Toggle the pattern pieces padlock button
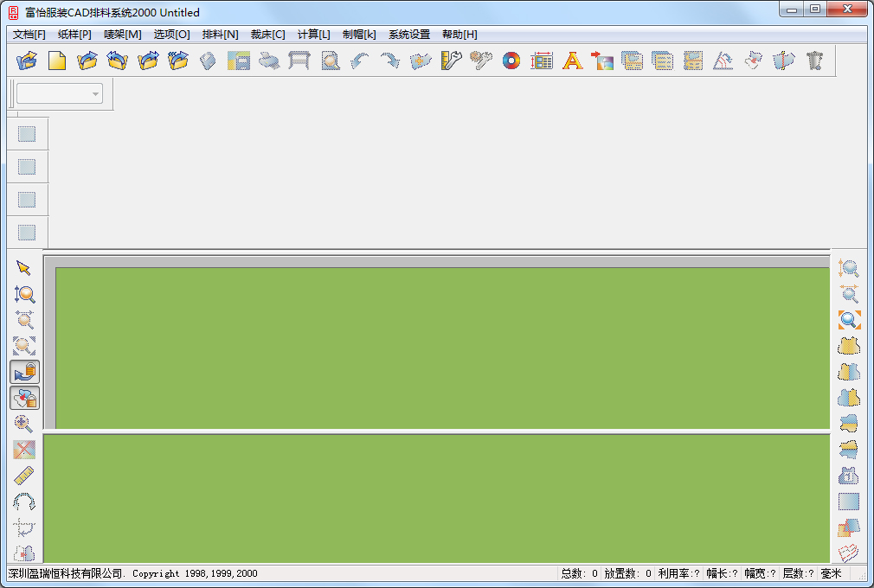This screenshot has height=588, width=874. (x=24, y=398)
